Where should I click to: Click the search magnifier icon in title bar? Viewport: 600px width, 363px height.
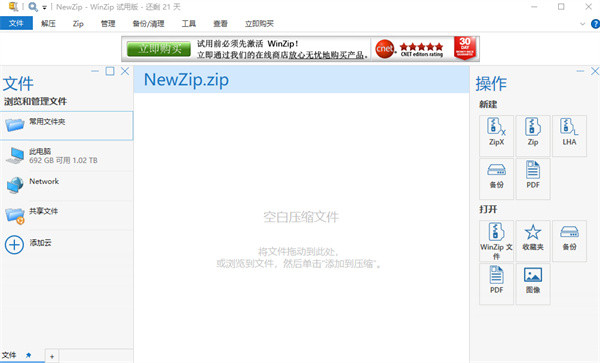[33, 7]
